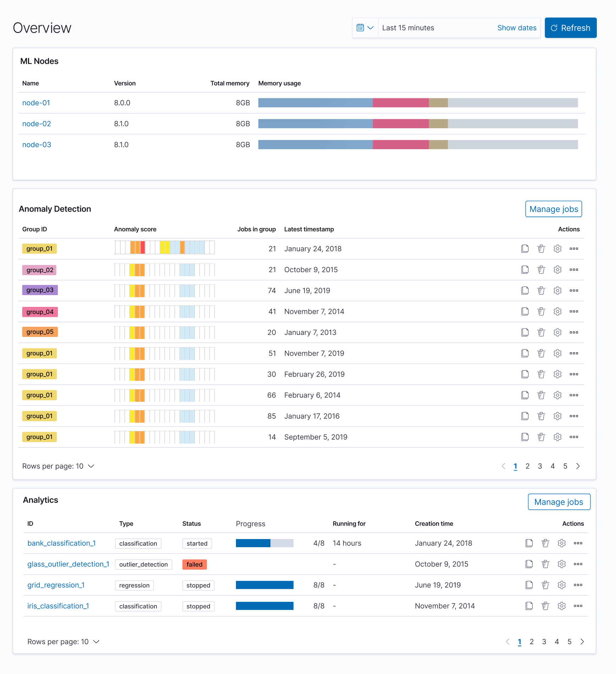Click the group_03 purple badge
The width and height of the screenshot is (616, 674).
[x=40, y=290]
